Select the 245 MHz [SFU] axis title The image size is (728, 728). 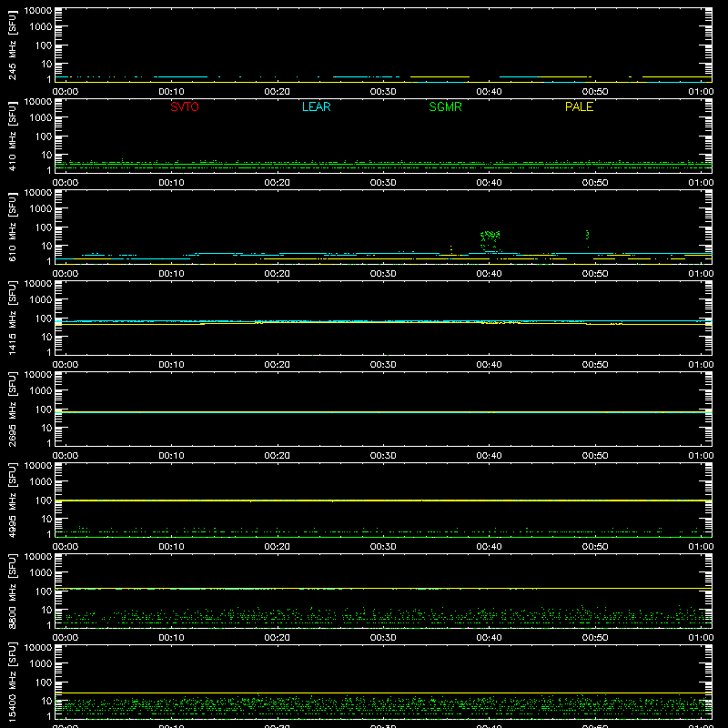pos(12,45)
